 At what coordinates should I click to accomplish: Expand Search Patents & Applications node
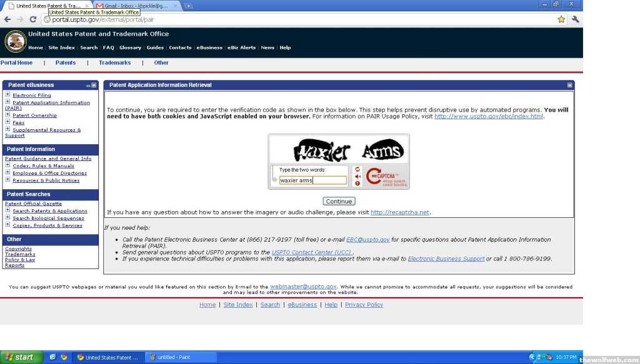[x=7, y=210]
